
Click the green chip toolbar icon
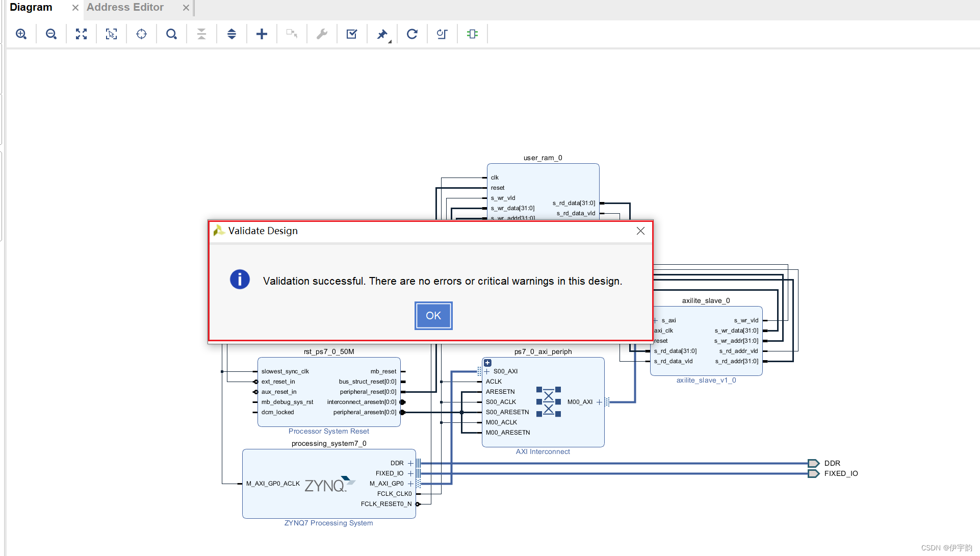point(472,34)
